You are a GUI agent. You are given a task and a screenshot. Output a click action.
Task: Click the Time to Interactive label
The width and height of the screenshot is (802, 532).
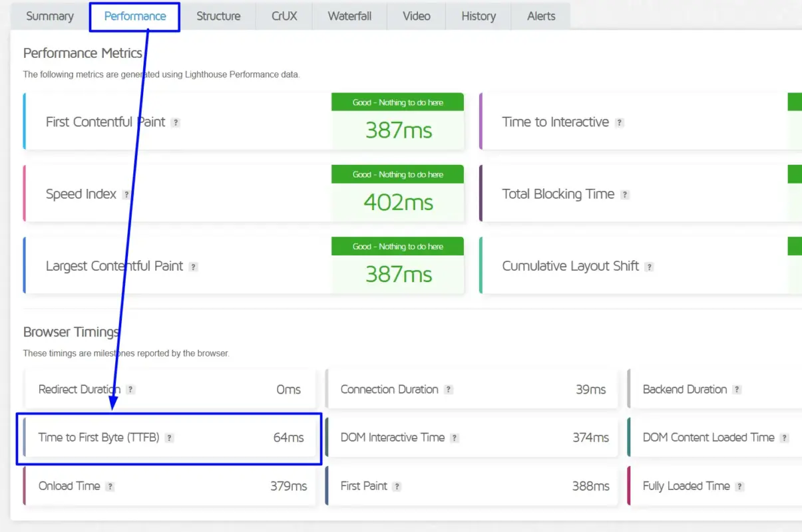[x=556, y=122]
